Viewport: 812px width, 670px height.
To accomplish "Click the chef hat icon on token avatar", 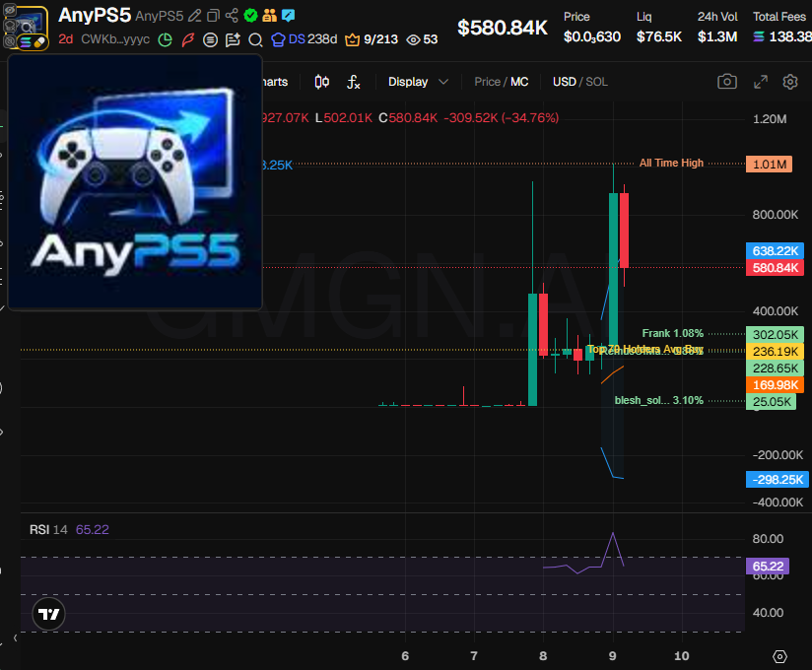I will [9, 25].
